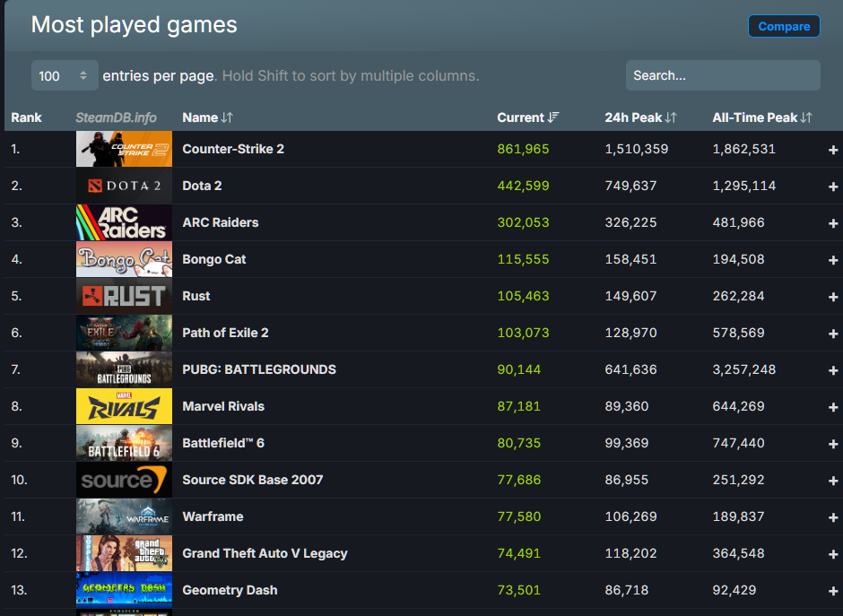843x616 pixels.
Task: Open the Bongo Cat name link
Action: [x=214, y=259]
